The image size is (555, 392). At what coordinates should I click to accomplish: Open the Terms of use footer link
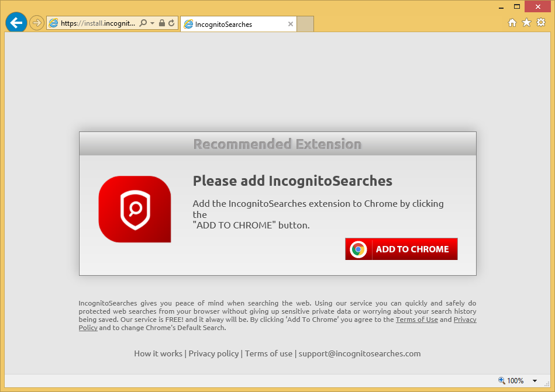click(268, 353)
